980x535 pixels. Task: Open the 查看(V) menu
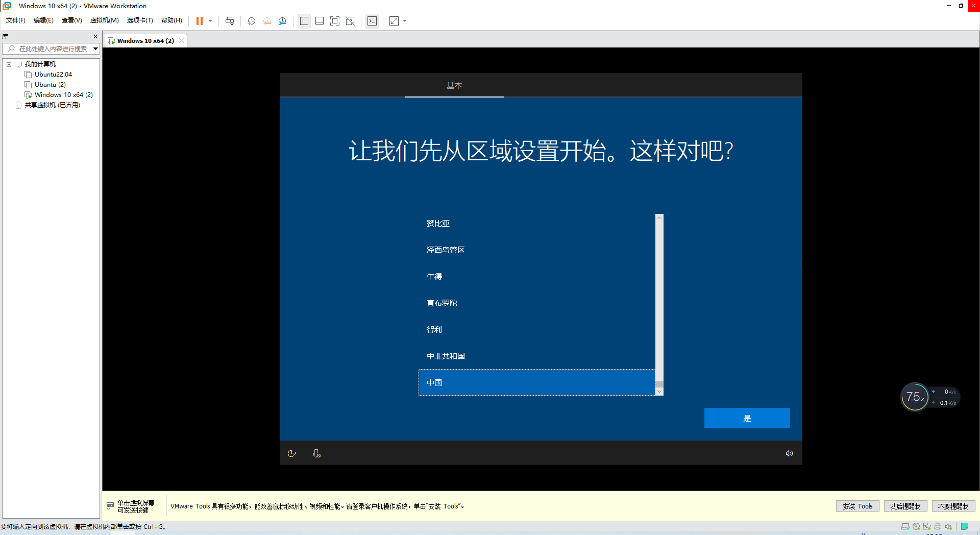(71, 20)
